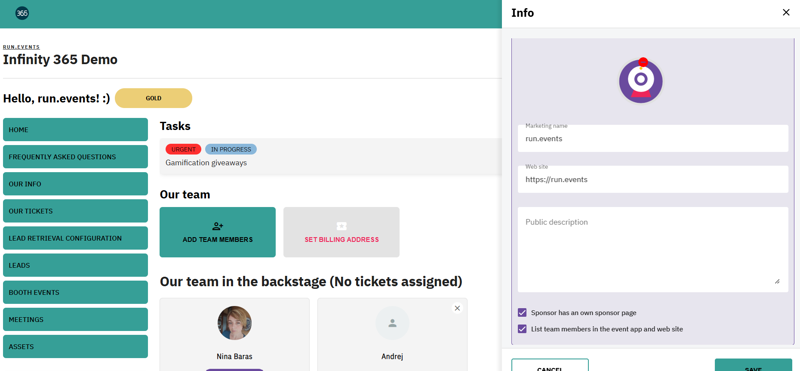This screenshot has height=371, width=800.
Task: Click the Public description text area
Action: point(653,250)
